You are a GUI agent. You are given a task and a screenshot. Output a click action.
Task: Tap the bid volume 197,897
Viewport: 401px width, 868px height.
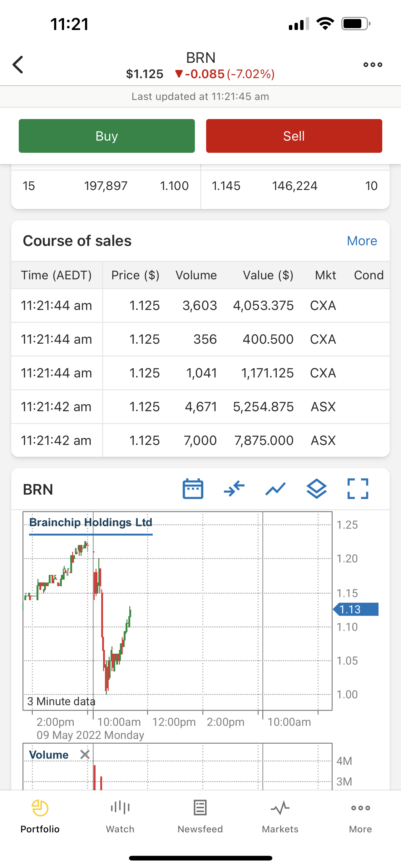click(106, 186)
